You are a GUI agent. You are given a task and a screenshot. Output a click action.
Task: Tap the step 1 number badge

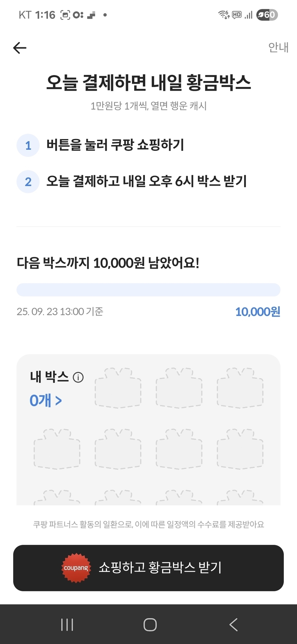28,145
